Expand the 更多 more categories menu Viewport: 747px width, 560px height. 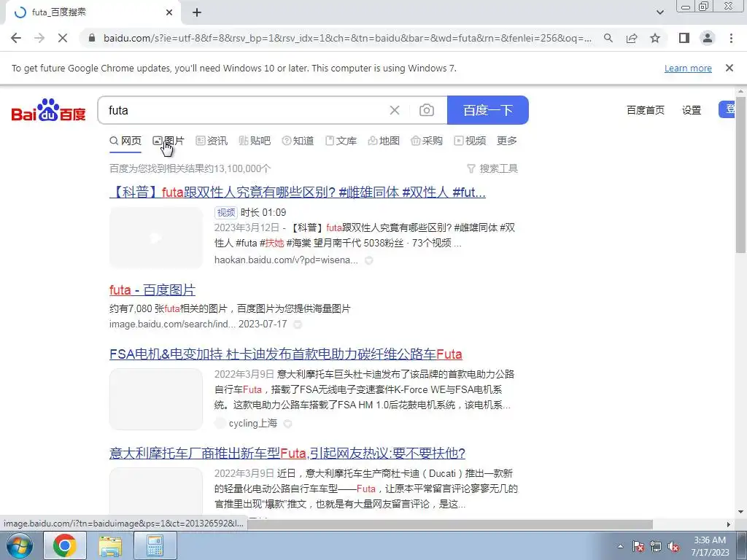coord(506,141)
